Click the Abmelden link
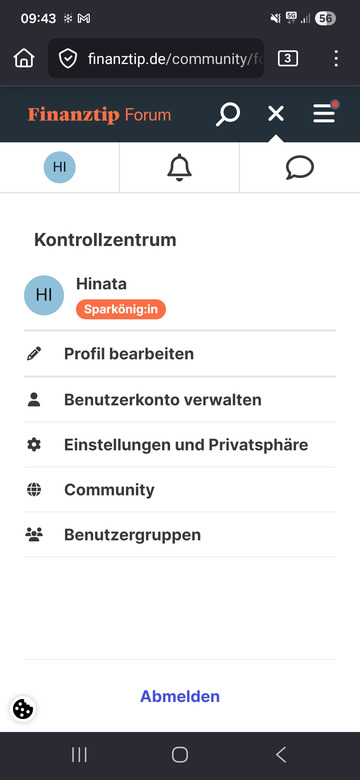The image size is (360, 780). (180, 696)
